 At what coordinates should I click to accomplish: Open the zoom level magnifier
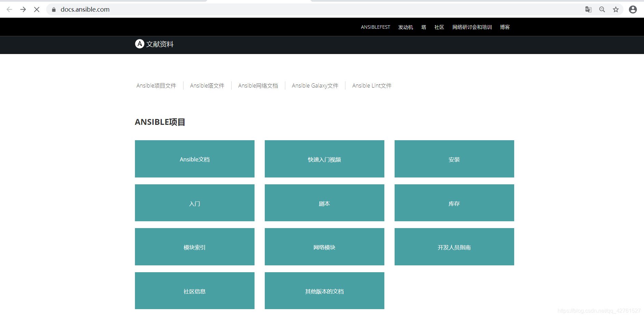(x=602, y=10)
